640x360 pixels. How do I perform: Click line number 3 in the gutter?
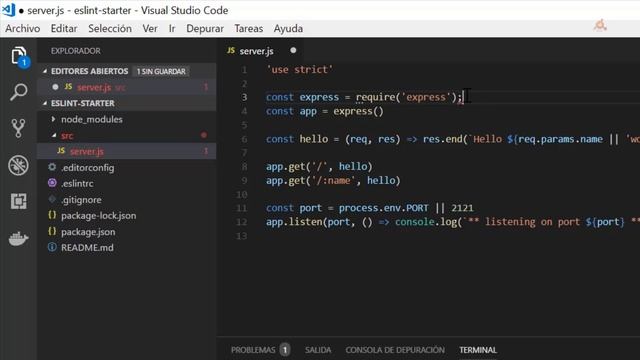click(x=244, y=97)
